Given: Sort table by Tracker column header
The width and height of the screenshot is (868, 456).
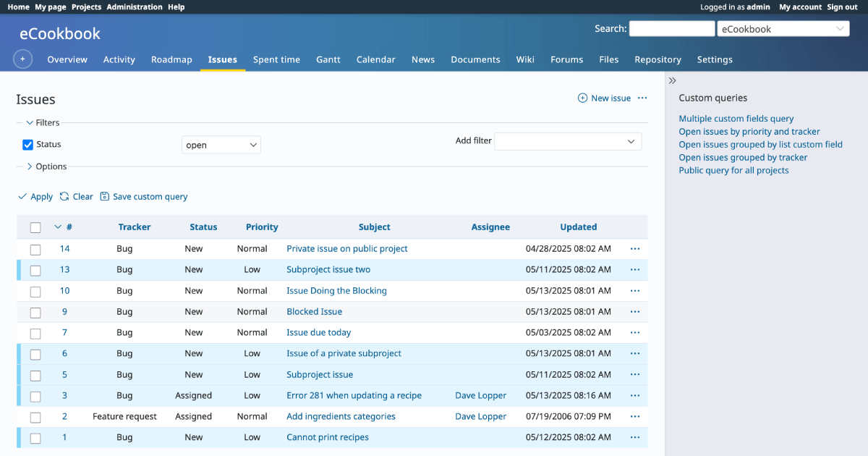Looking at the screenshot, I should [x=135, y=227].
